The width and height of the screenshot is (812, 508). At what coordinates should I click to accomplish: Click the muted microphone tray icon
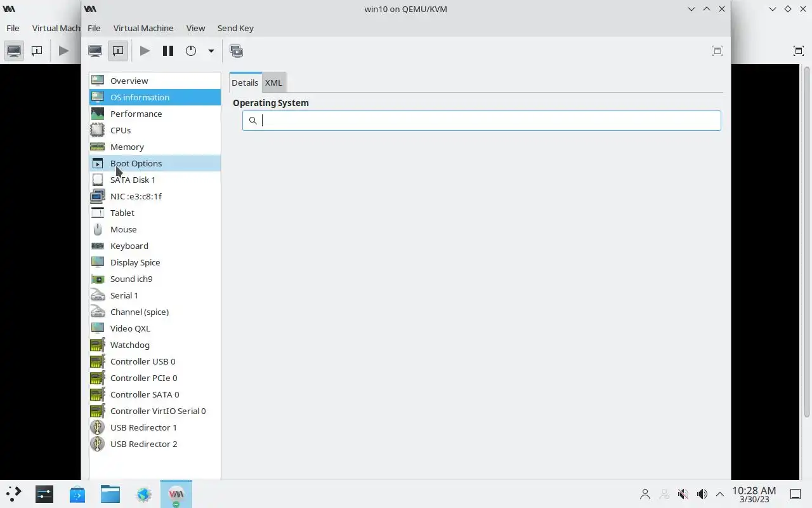point(683,494)
